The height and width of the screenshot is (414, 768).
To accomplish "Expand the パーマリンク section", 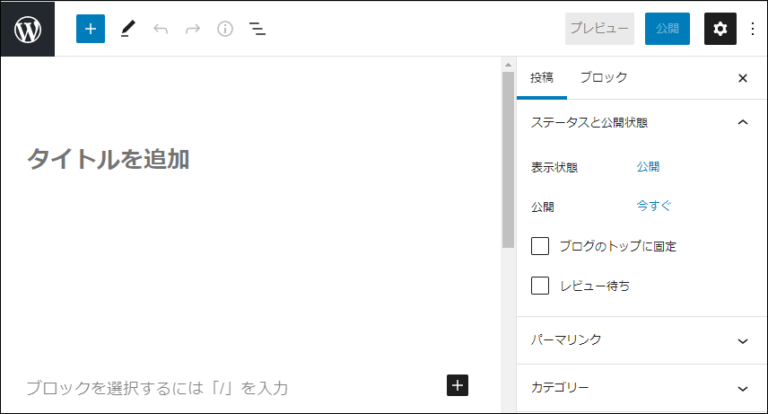I will coord(742,340).
